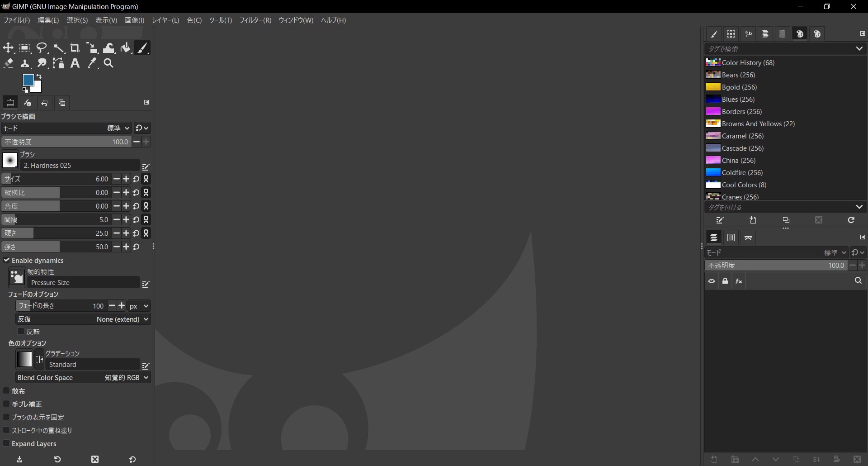Screen dimensions: 868x466
Task: Save tool options preset at bottom
Action: (19, 459)
